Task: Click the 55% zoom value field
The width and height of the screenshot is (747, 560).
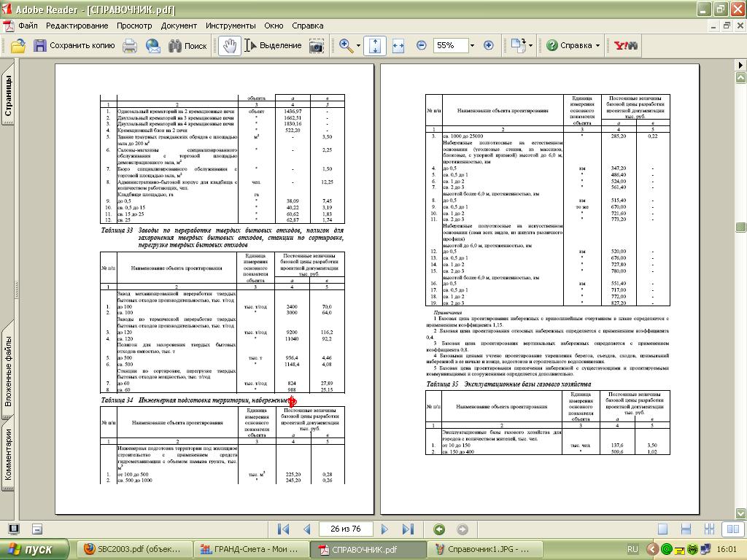Action: coord(450,46)
